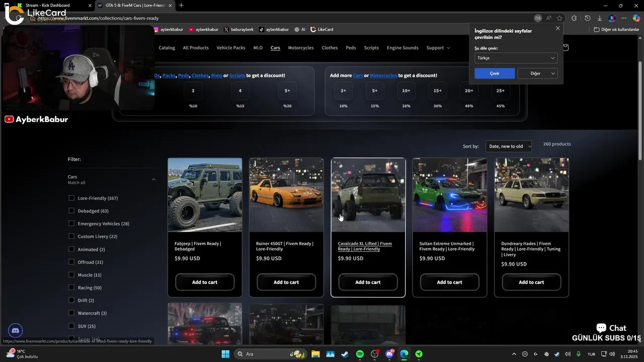
Task: Tick the Custom Livery (22) checkbox
Action: [71, 236]
